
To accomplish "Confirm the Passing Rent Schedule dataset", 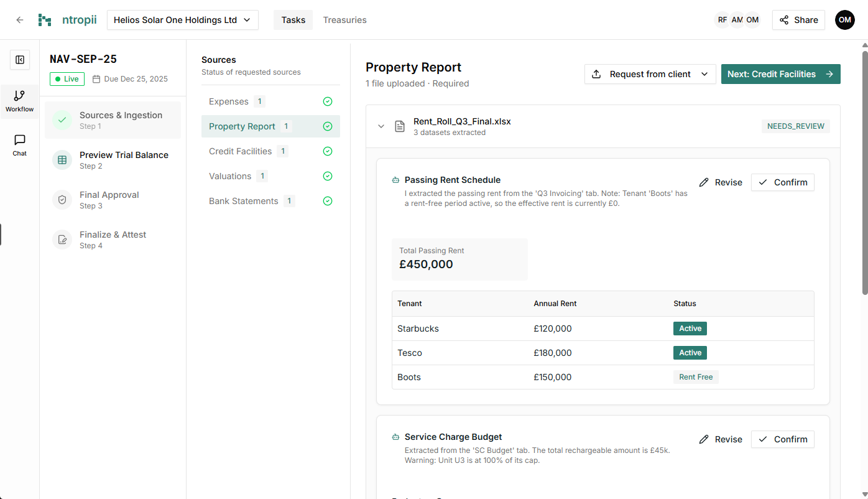I will pos(782,182).
